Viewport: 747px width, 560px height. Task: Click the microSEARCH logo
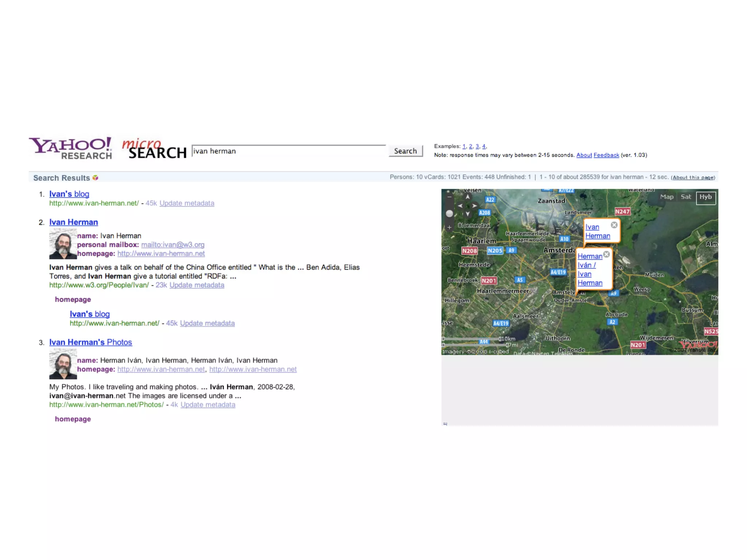tap(154, 149)
